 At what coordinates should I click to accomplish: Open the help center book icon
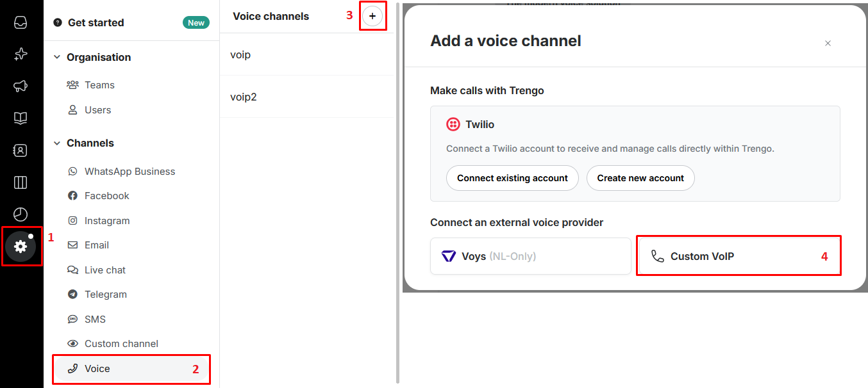tap(21, 118)
